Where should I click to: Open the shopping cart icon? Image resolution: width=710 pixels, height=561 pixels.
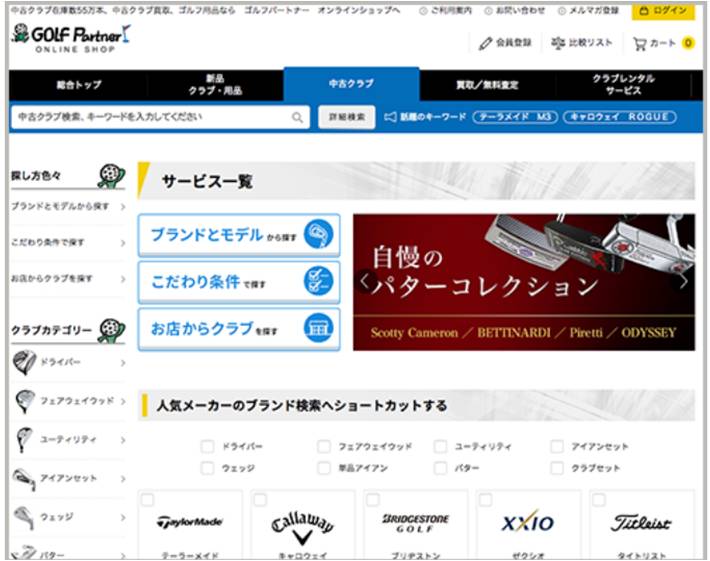(639, 44)
